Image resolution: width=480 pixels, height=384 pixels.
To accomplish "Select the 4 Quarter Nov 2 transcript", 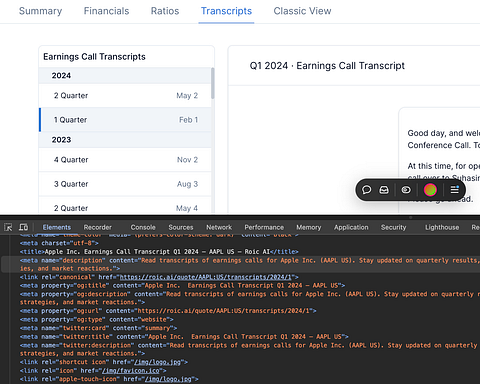I will pos(125,160).
